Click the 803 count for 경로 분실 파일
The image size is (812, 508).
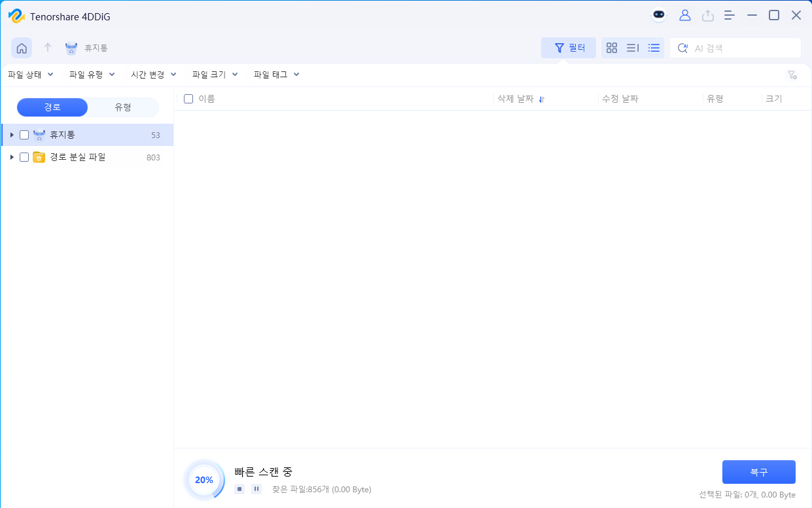click(153, 158)
